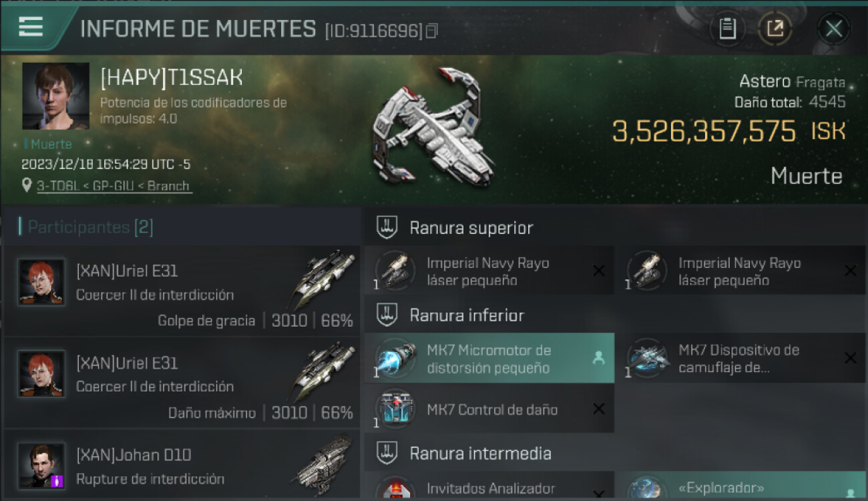Select MK7 Control de daño module
This screenshot has width=868, height=501.
(489, 409)
